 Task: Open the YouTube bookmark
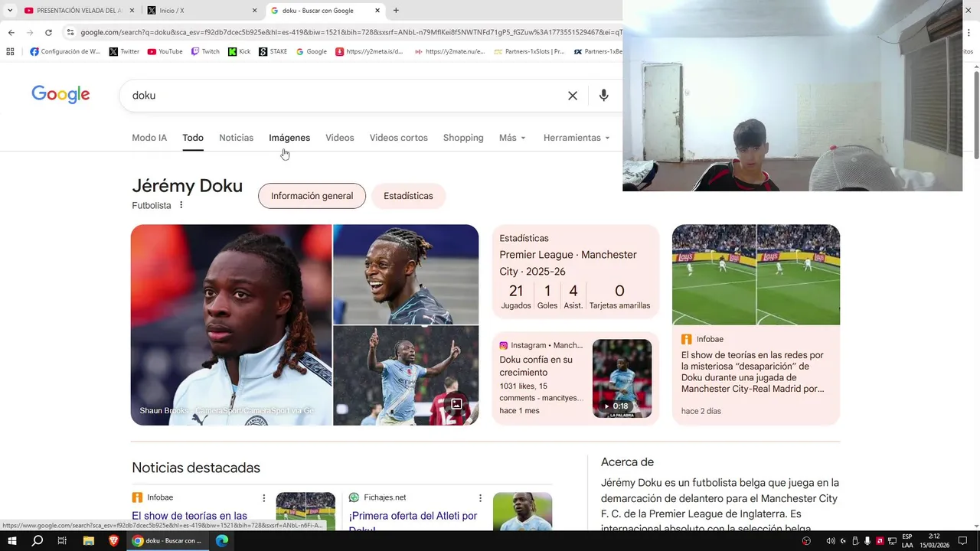pos(165,51)
